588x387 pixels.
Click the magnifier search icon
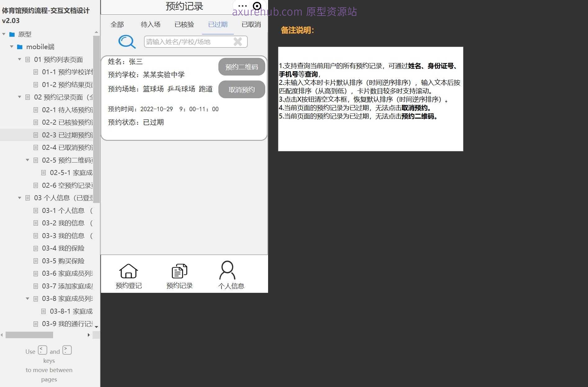click(127, 42)
